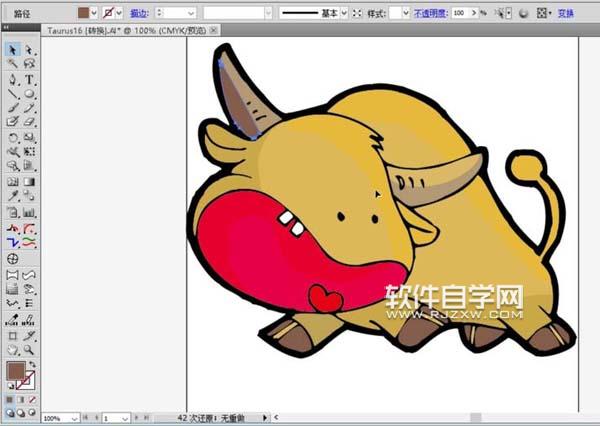Select the Eraser tool
Viewport: 600px width, 426px height.
click(29, 122)
